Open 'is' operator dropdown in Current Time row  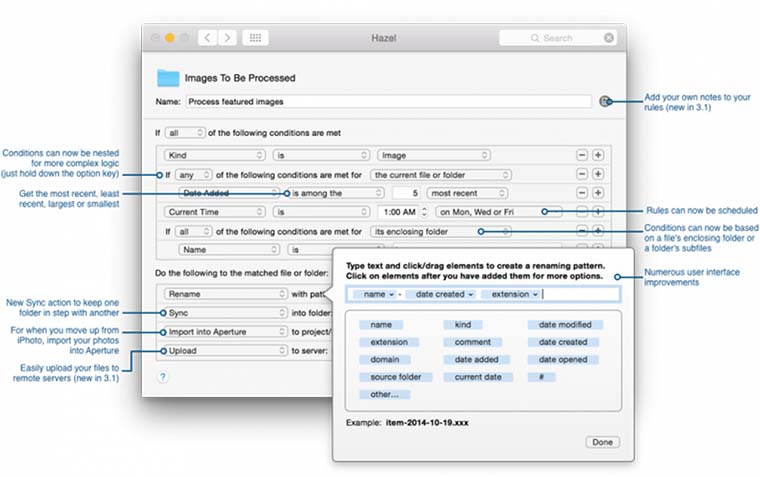coord(321,212)
